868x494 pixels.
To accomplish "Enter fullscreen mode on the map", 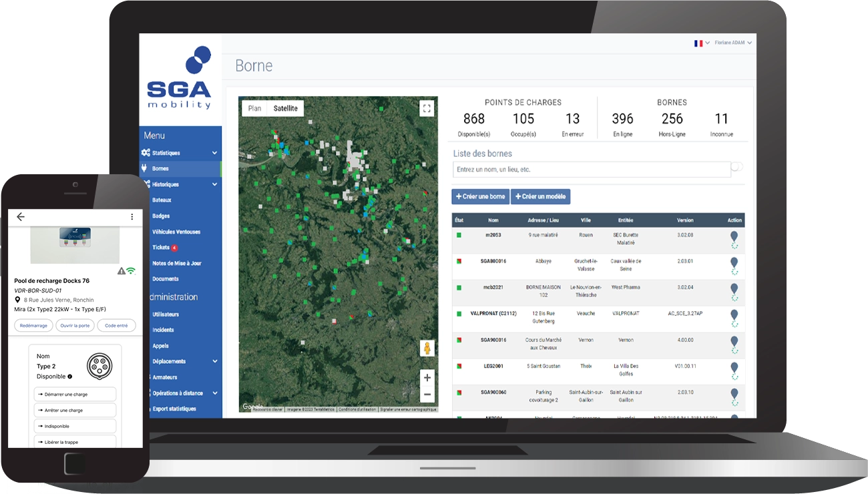I will click(x=427, y=108).
